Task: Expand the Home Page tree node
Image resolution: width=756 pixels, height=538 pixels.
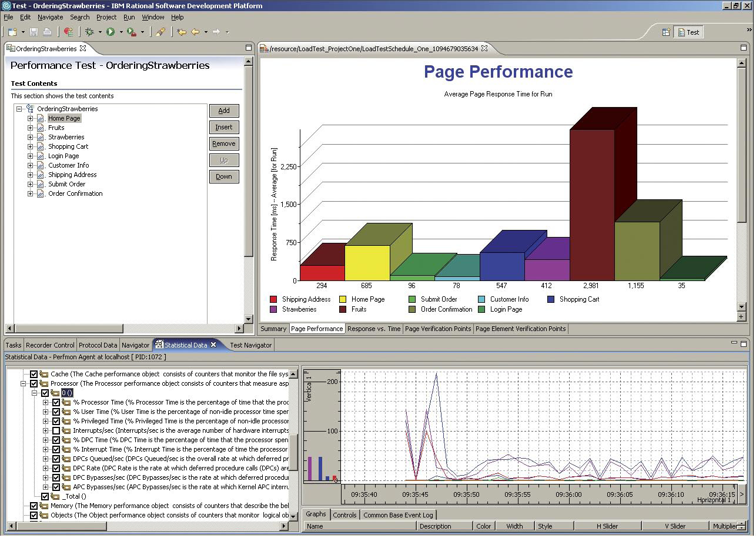Action: pos(30,118)
